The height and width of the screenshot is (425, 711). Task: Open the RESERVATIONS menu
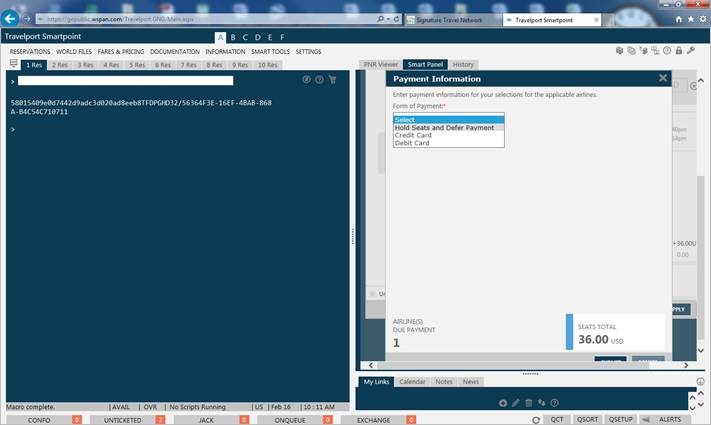click(x=30, y=52)
